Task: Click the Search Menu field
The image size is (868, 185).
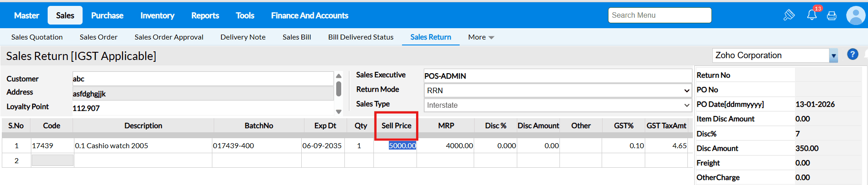Action: coord(659,15)
